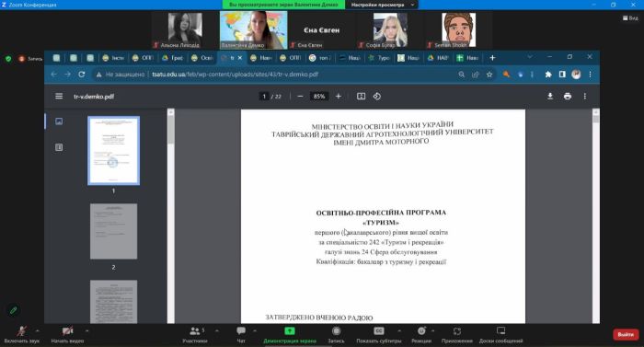Expand caret next to Участники
Image resolution: width=644 pixels, height=347 pixels.
click(217, 330)
